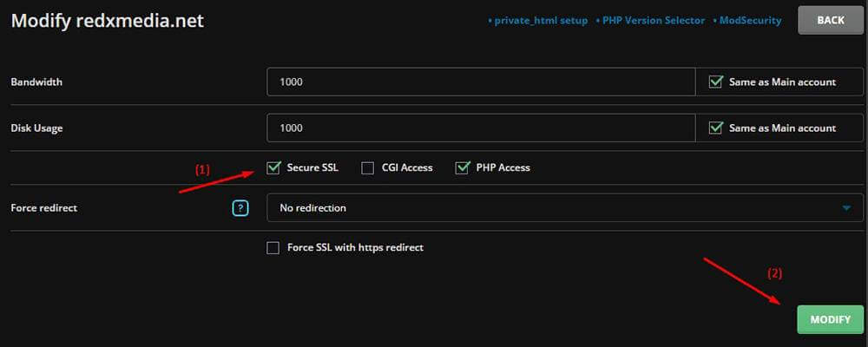
Task: Uncheck Same as Main account for Bandwidth
Action: (716, 82)
